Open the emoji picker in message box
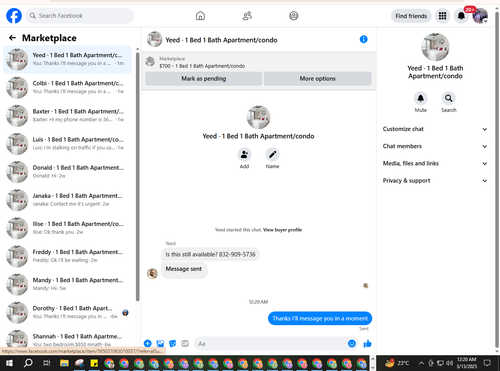This screenshot has width=500, height=371. pyautogui.click(x=352, y=343)
